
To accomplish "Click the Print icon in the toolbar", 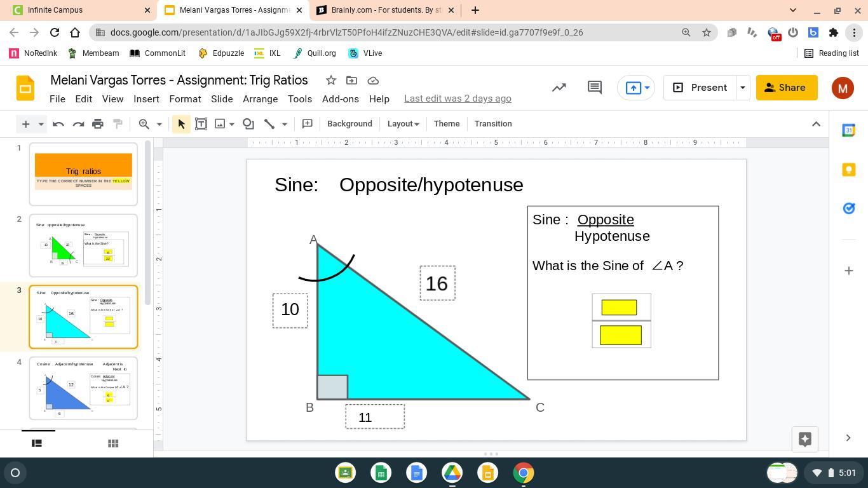I will (x=98, y=124).
